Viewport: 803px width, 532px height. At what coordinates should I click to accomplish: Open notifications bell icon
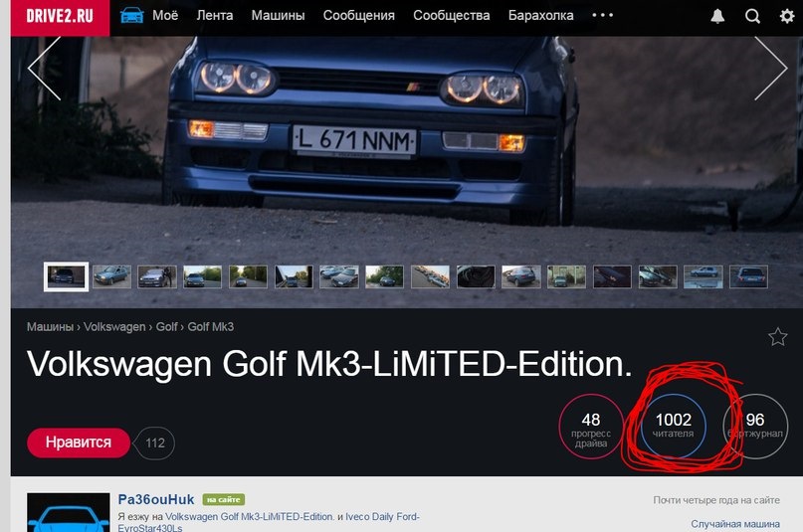717,16
